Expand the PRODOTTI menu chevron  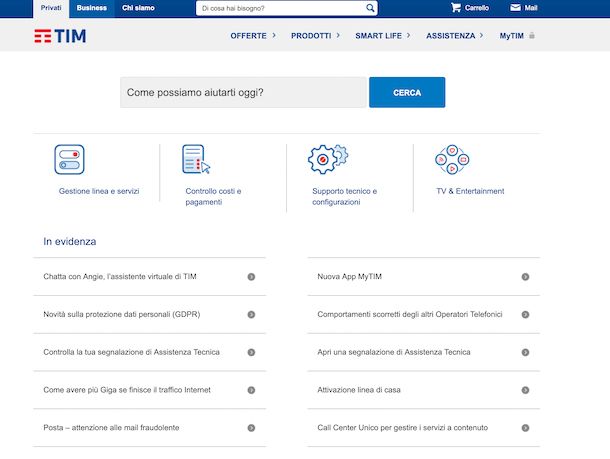(x=338, y=35)
